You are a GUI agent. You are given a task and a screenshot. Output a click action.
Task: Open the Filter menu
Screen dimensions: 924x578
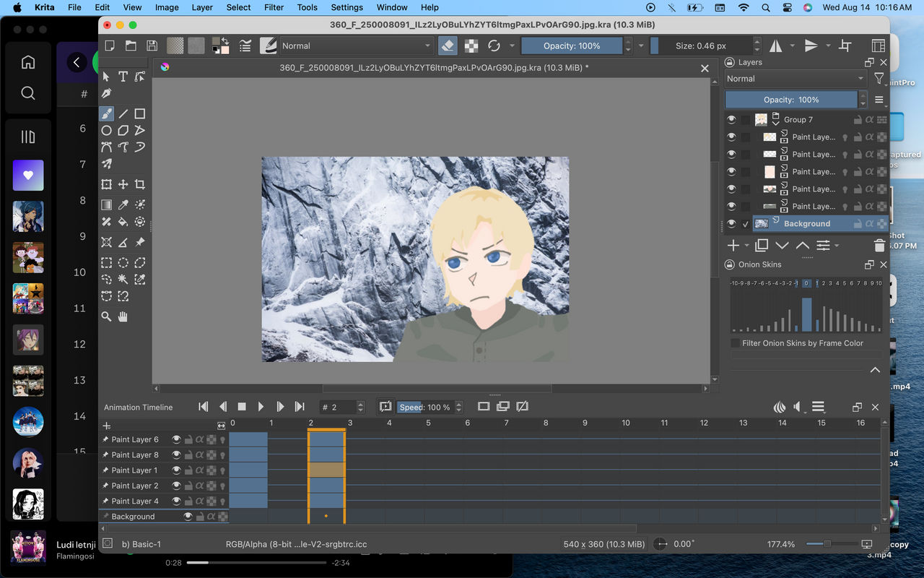(274, 7)
